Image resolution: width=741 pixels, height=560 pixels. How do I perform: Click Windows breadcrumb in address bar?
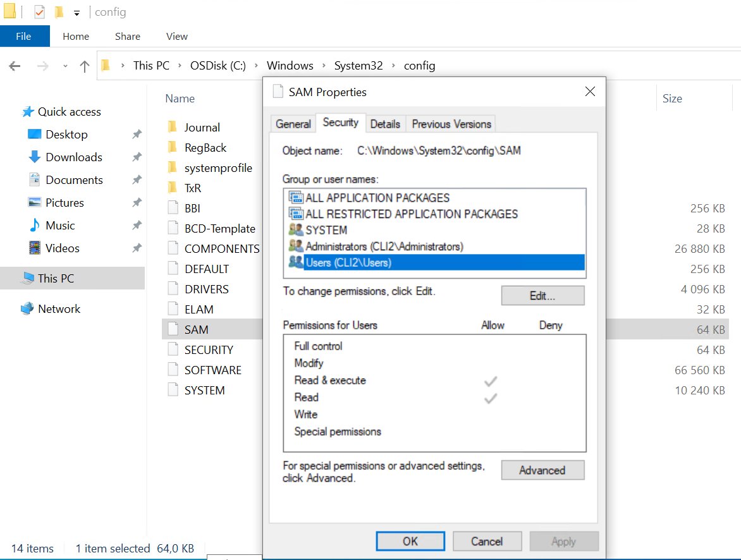click(290, 65)
